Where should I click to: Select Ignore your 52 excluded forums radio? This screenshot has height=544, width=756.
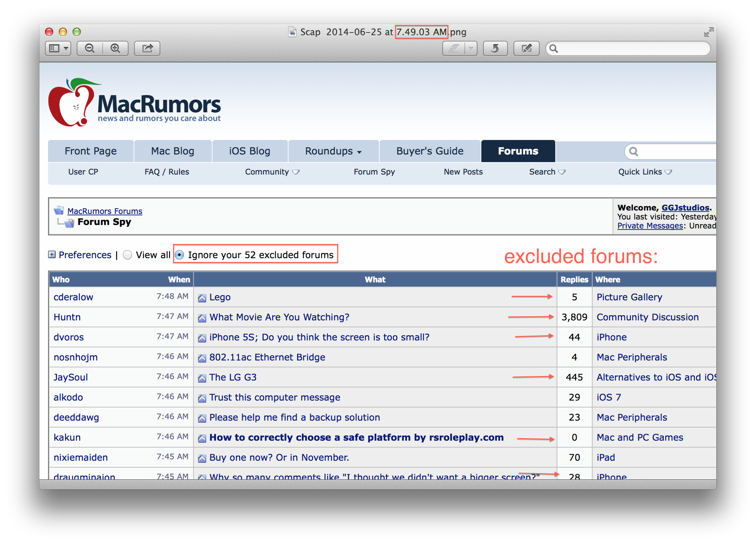tap(179, 255)
